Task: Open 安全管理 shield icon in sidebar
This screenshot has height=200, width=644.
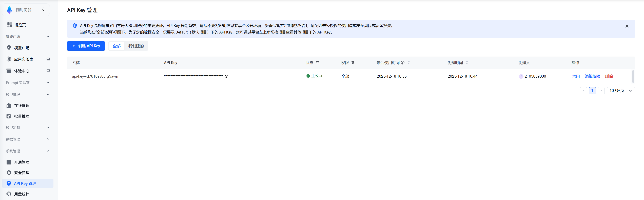Action: tap(9, 173)
